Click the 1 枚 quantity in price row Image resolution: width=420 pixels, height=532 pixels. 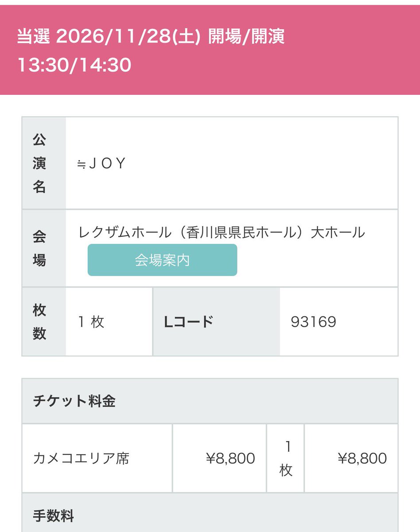point(286,458)
